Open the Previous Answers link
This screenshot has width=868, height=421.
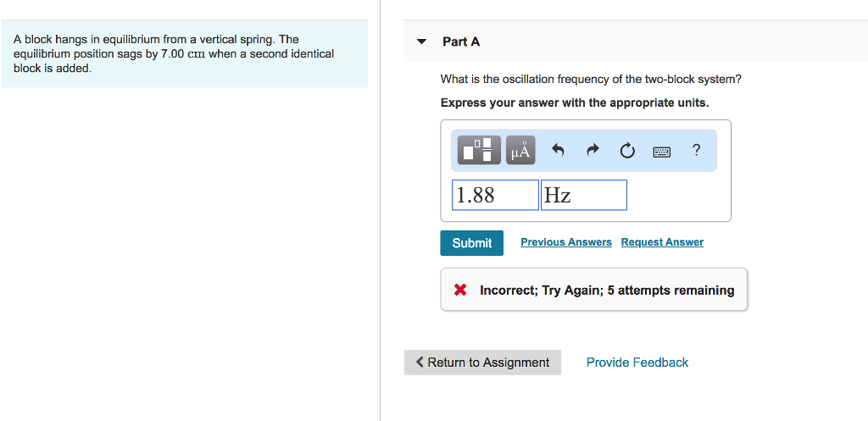(x=565, y=242)
